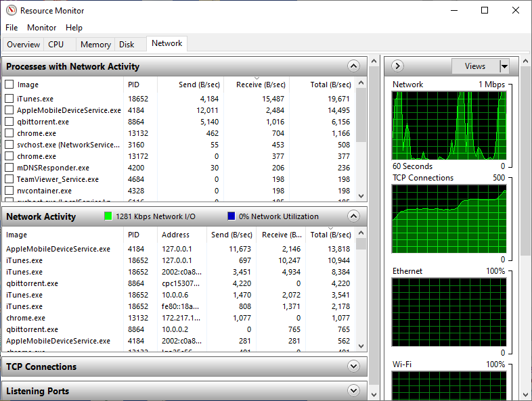This screenshot has height=401, width=532.
Task: Expand the Listening Ports section
Action: (353, 390)
